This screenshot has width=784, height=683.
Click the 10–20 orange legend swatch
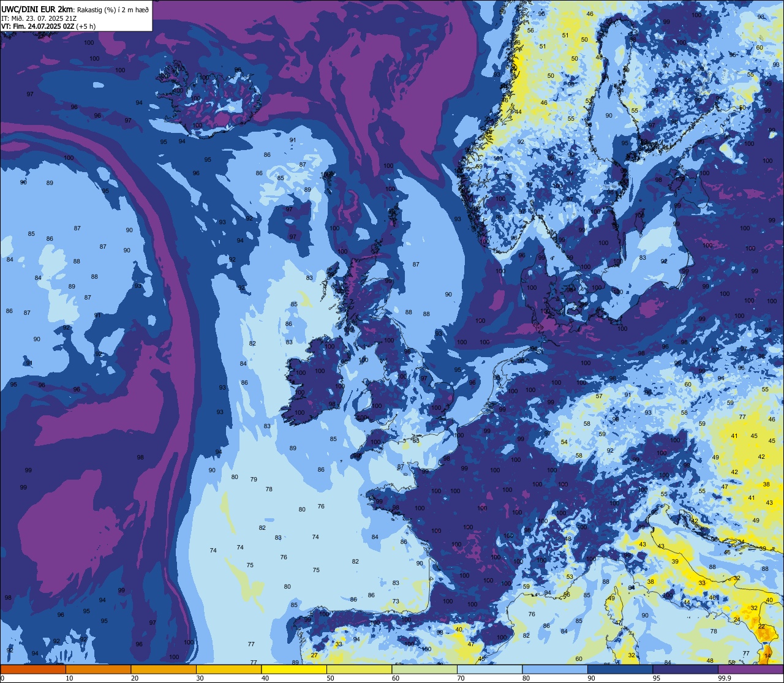[98, 669]
